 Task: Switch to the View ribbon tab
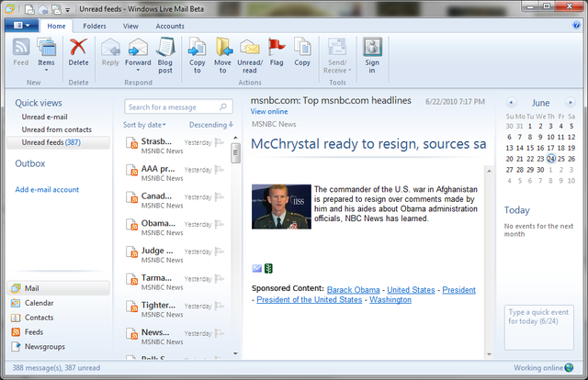(130, 26)
